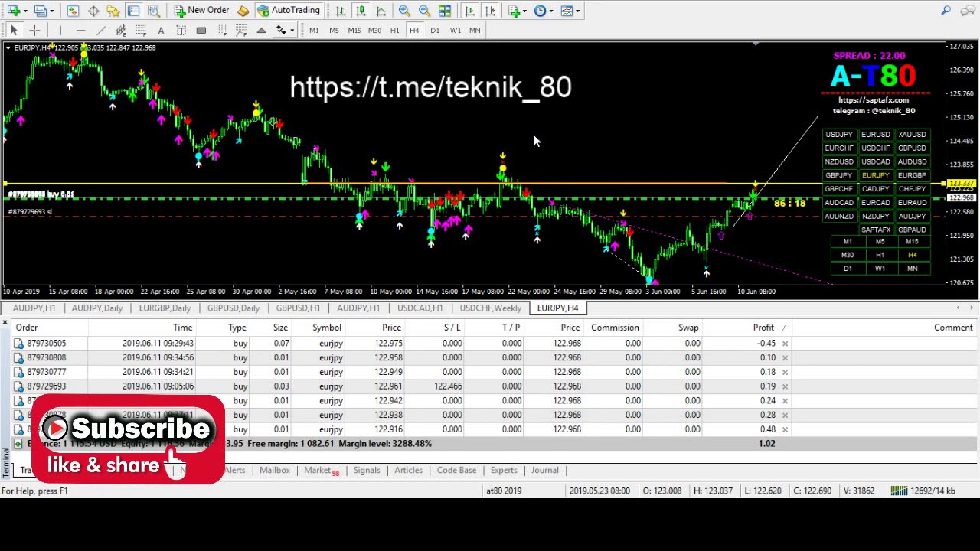Screen dimensions: 980x551
Task: Zoom out of the chart
Action: click(424, 11)
